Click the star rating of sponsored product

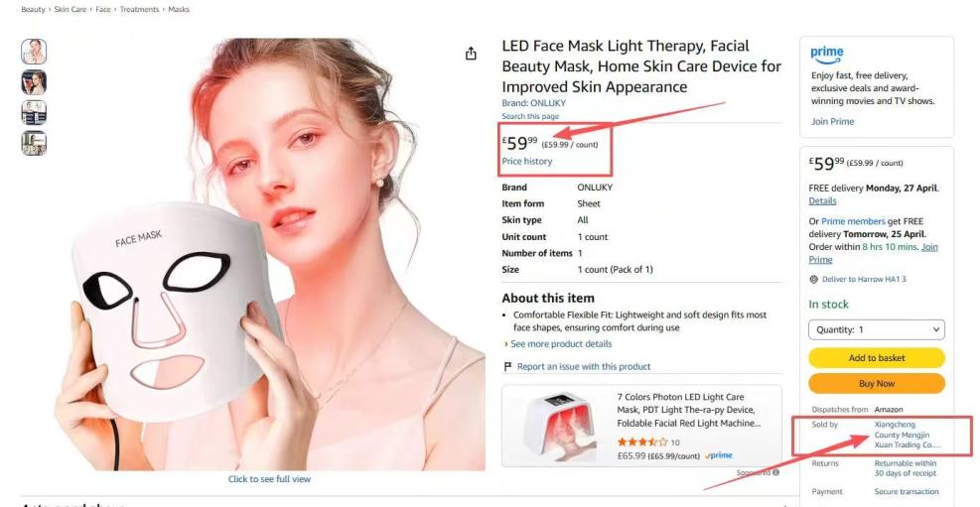pyautogui.click(x=642, y=443)
